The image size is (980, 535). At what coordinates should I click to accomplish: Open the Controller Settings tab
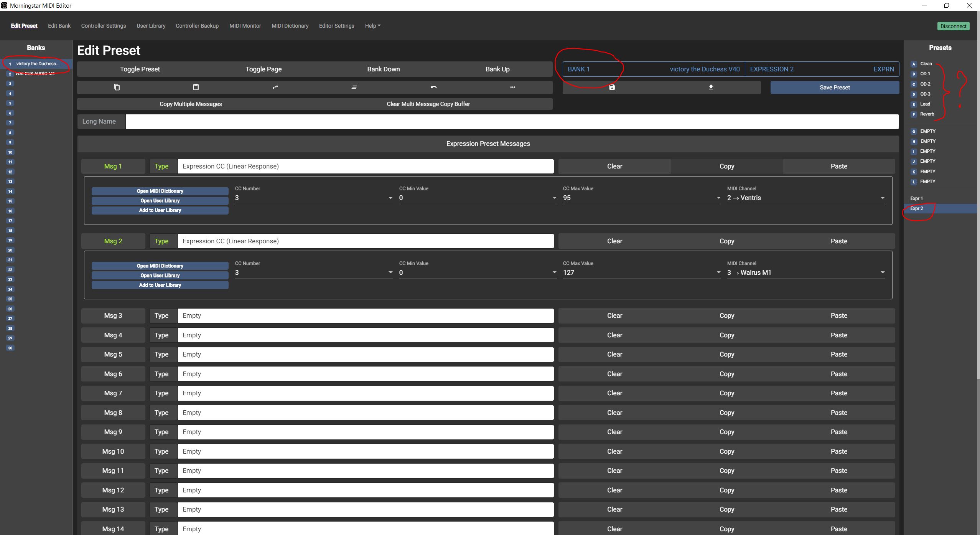pos(103,26)
